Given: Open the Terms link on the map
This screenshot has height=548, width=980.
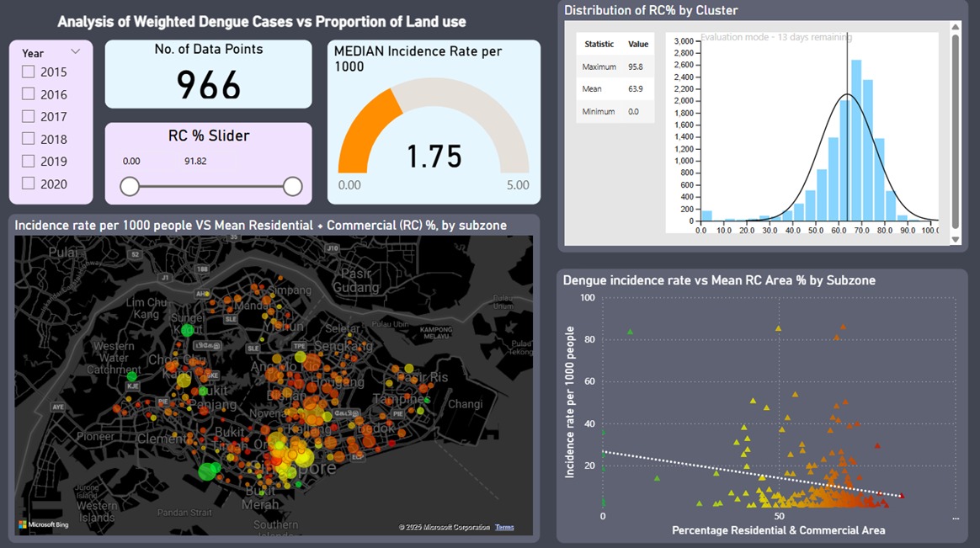Looking at the screenshot, I should (x=504, y=528).
